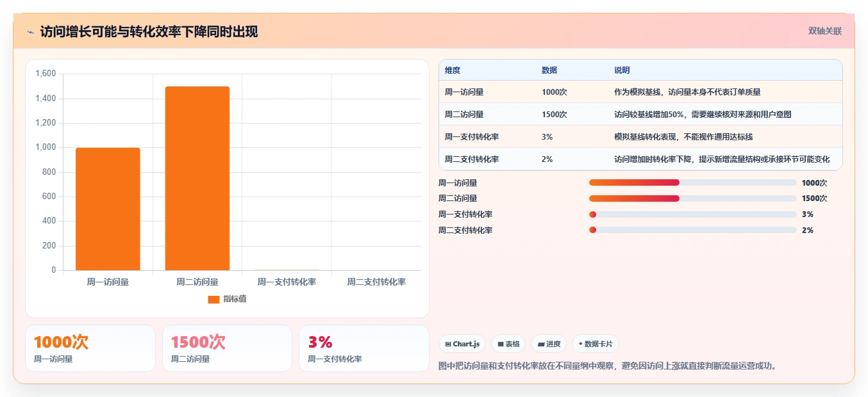Open the 3% 周一支付转化率 data card
868x397 pixels.
coord(364,348)
